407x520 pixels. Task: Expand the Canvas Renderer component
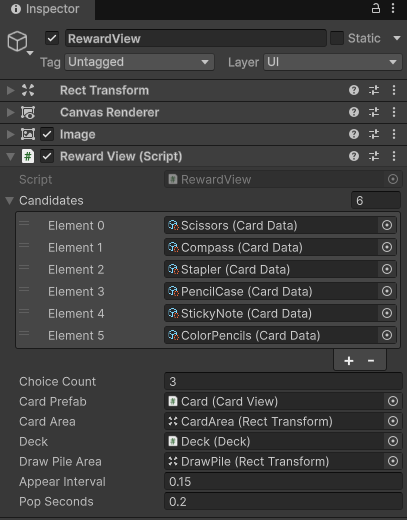(x=11, y=112)
